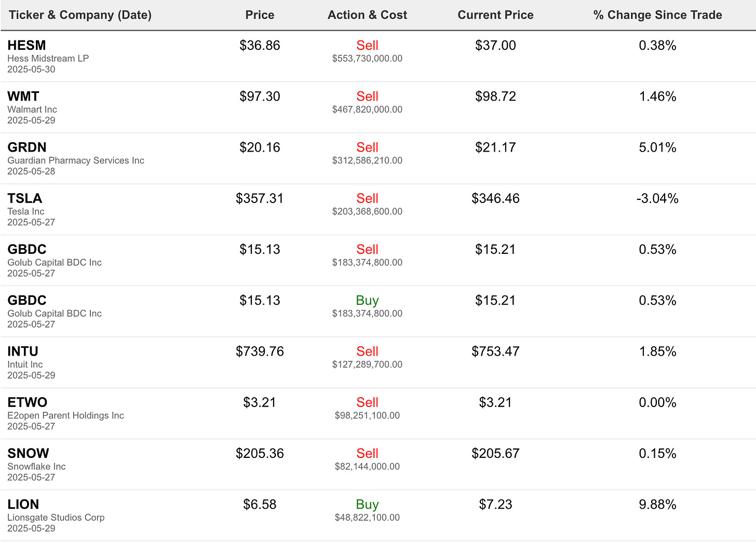Click the Current Price column header
The height and width of the screenshot is (542, 756).
(x=495, y=15)
